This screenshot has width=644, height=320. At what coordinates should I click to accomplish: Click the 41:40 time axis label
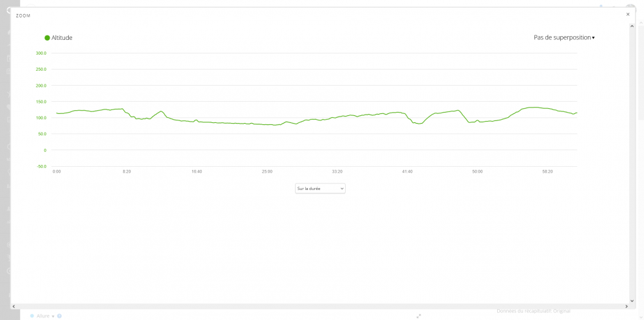click(x=407, y=171)
